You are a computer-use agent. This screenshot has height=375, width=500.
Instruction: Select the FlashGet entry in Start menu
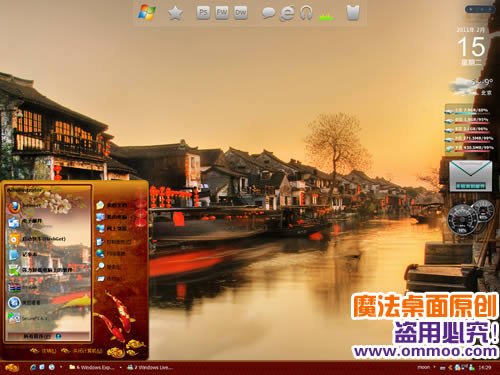[37, 239]
